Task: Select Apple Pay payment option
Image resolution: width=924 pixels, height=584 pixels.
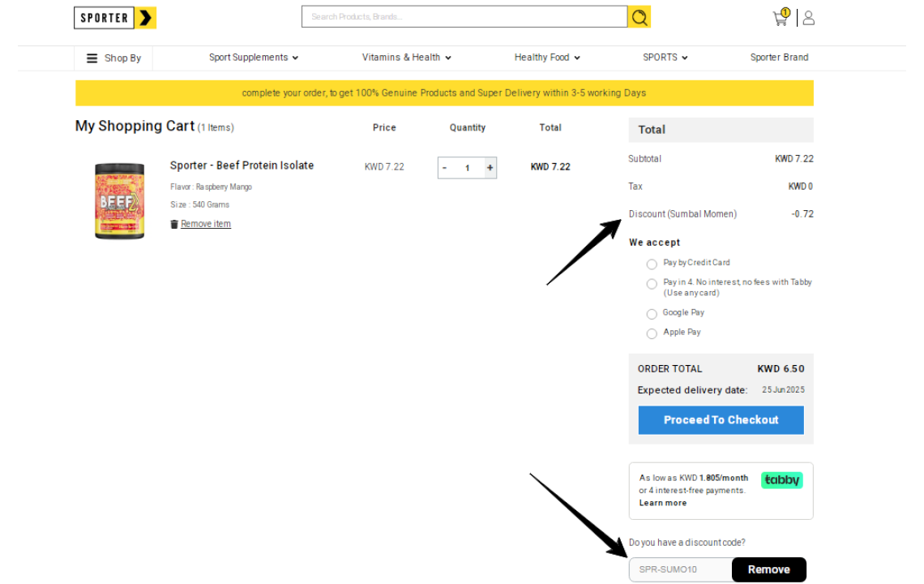Action: (x=652, y=334)
